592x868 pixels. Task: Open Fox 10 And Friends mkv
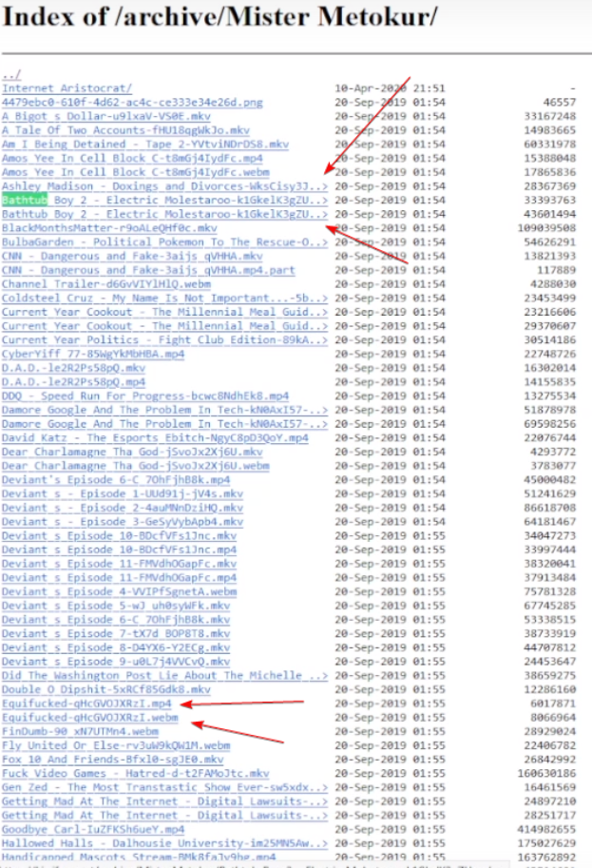coord(112,760)
